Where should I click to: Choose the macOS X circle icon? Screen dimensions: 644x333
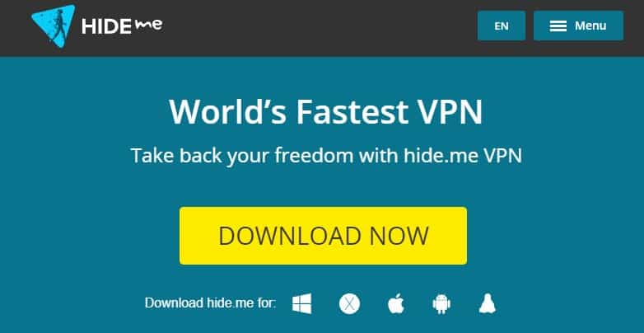(x=349, y=305)
